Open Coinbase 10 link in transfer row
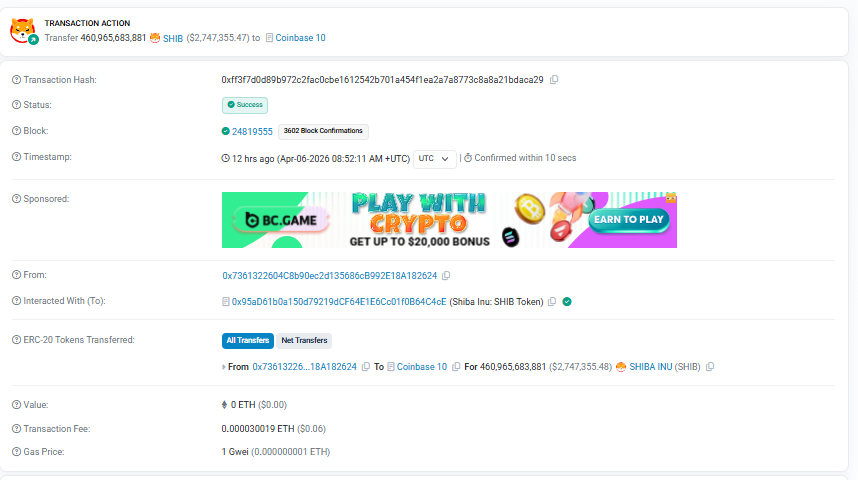858x480 pixels. pos(422,367)
